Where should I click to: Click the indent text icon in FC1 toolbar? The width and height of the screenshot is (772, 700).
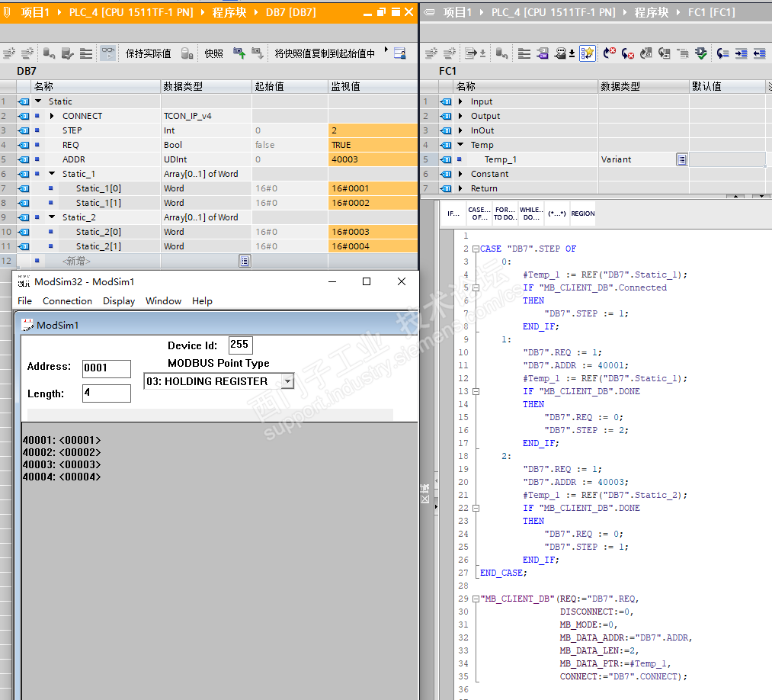(x=741, y=53)
